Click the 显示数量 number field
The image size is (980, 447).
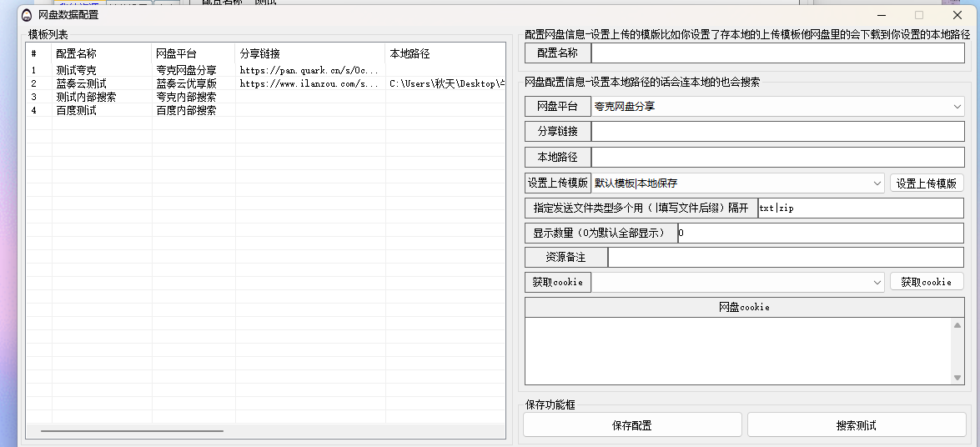click(820, 234)
